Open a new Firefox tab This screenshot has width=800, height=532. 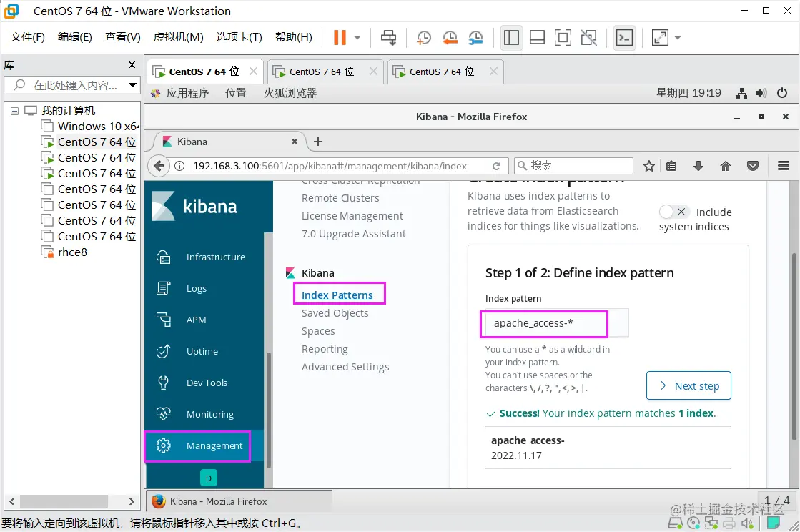click(x=318, y=142)
